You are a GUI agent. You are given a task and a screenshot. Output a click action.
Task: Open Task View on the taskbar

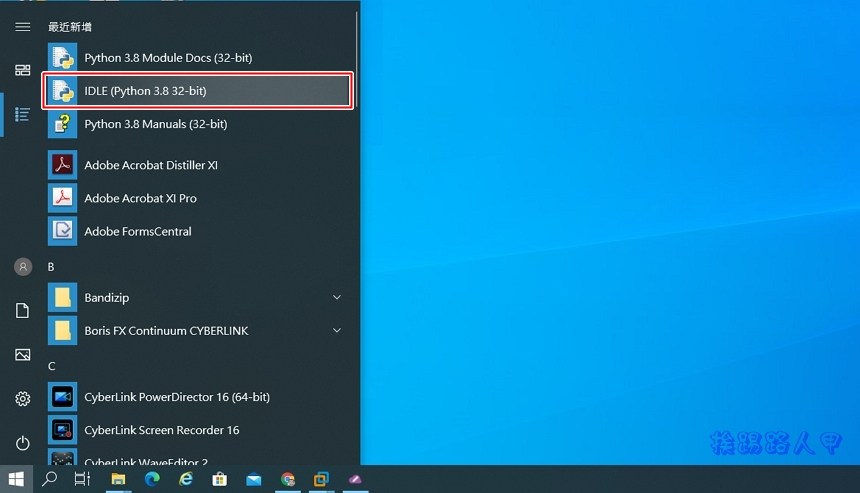point(82,479)
